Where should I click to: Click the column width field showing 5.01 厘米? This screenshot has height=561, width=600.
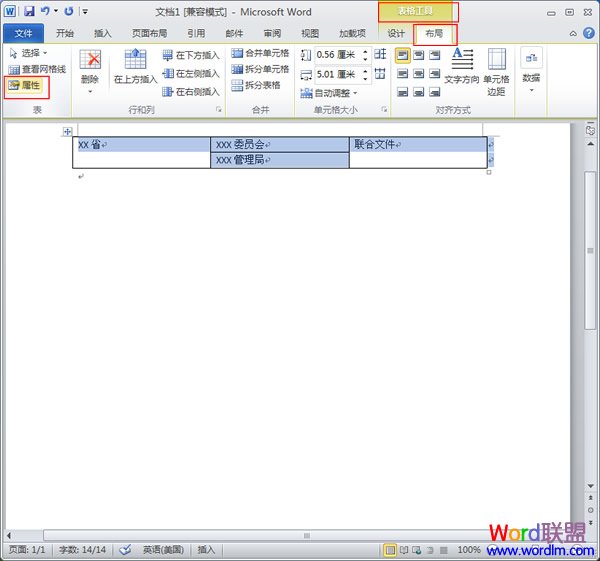click(x=338, y=75)
